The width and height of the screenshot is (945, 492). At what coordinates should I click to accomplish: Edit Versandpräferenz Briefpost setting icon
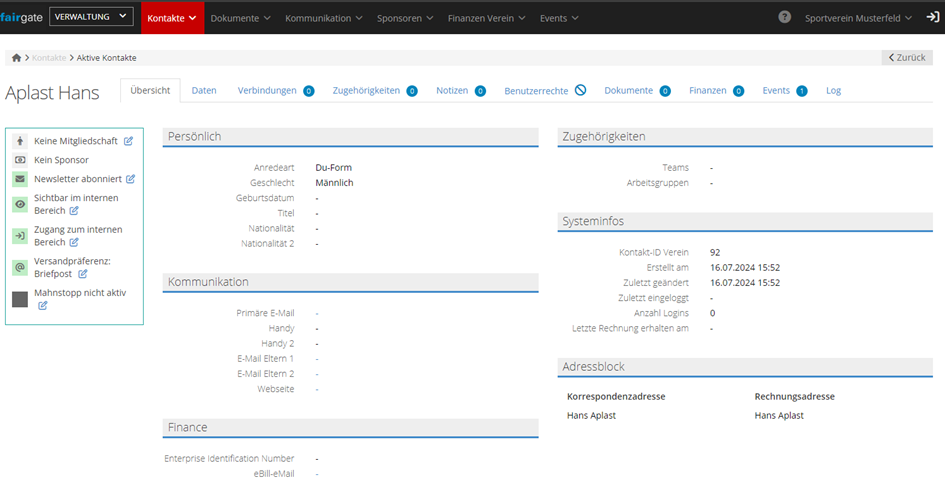[83, 273]
